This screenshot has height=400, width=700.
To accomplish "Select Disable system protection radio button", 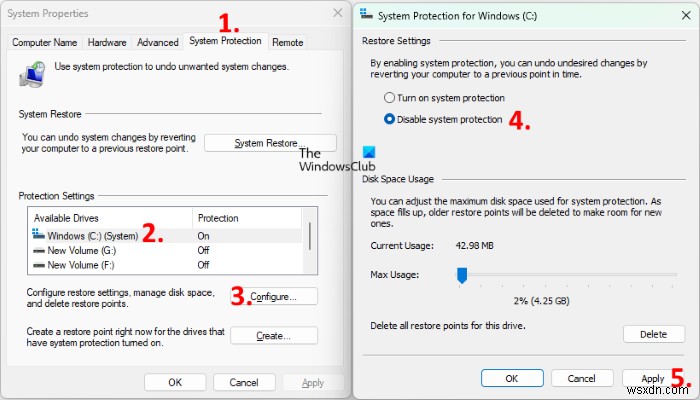I will click(391, 119).
